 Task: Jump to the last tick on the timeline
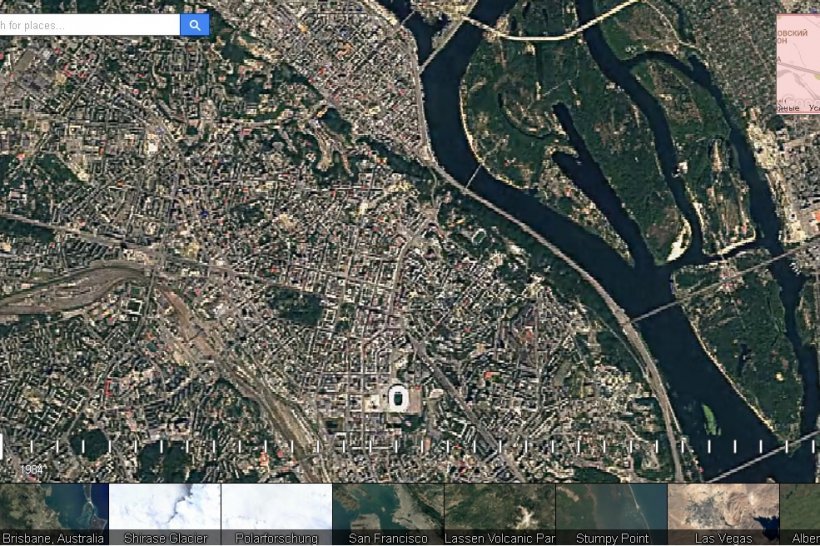tap(812, 446)
